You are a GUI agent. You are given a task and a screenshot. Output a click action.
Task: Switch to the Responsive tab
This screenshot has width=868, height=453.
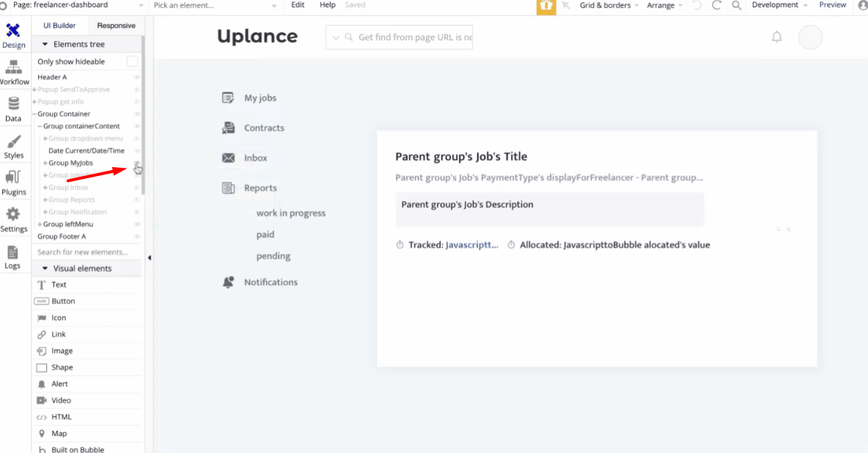coord(116,26)
